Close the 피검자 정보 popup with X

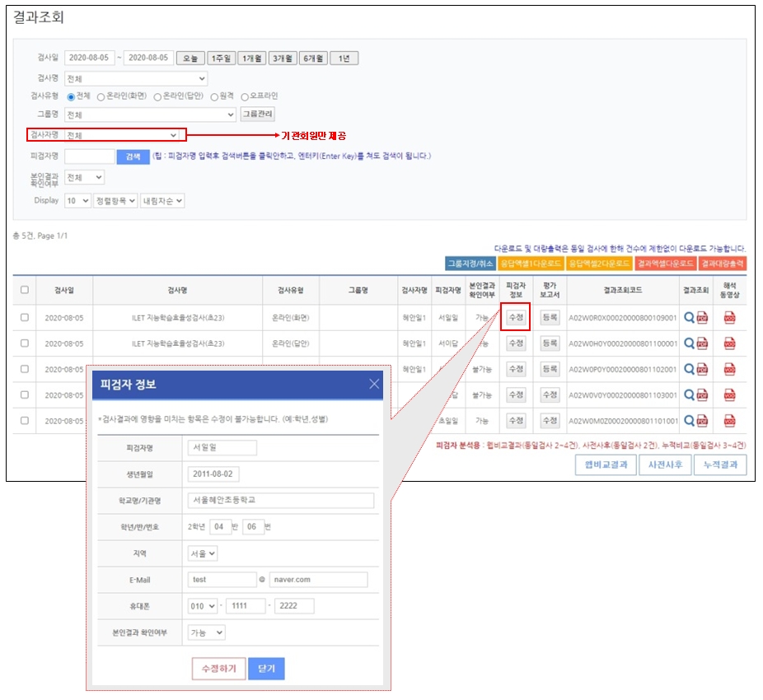coord(374,384)
